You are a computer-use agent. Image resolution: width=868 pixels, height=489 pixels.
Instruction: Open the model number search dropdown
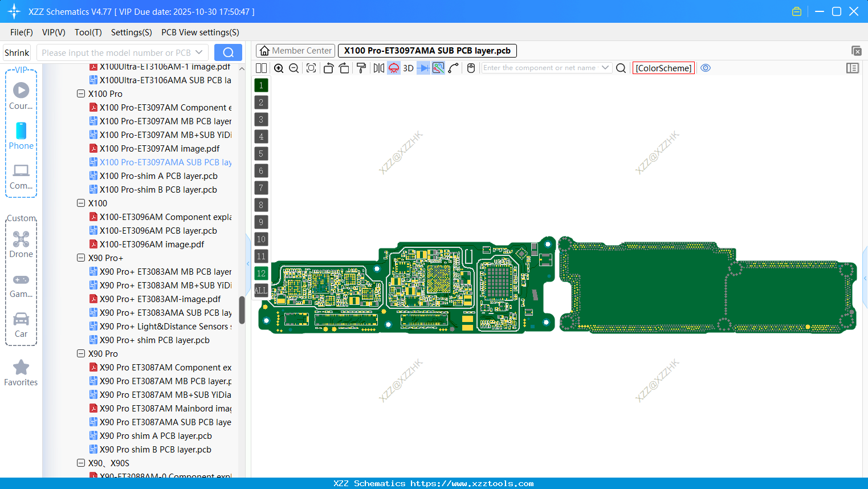(199, 52)
